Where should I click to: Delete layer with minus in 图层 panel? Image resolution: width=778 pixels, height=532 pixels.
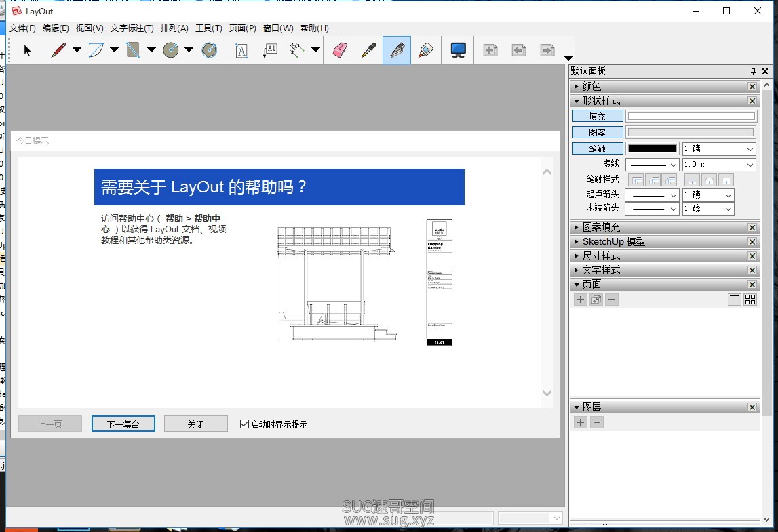(x=597, y=422)
